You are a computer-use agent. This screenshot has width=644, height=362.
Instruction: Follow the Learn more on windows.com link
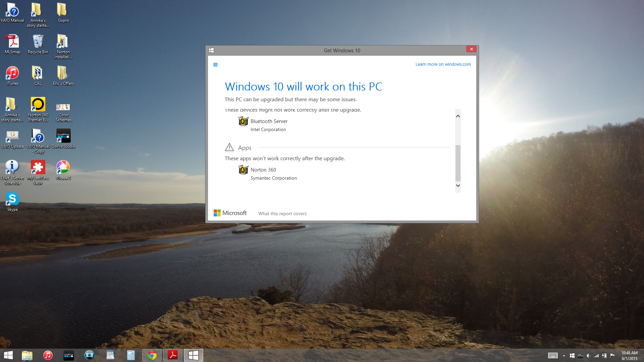coord(443,64)
